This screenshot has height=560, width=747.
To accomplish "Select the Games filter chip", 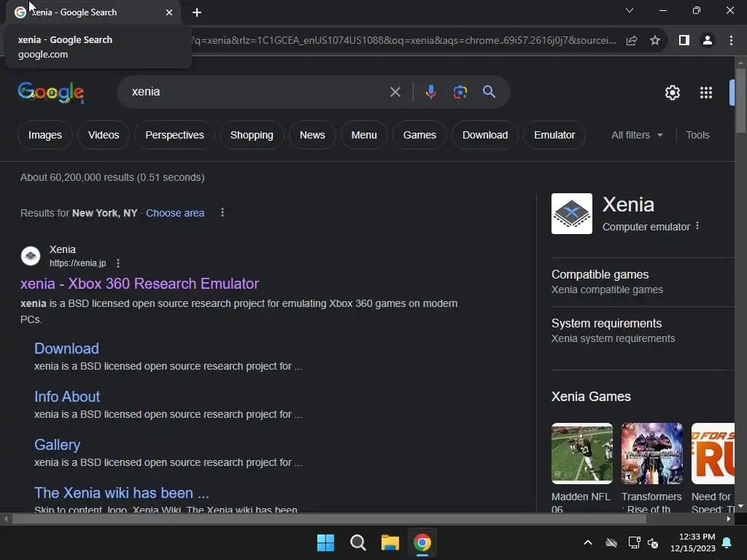I will 419,135.
